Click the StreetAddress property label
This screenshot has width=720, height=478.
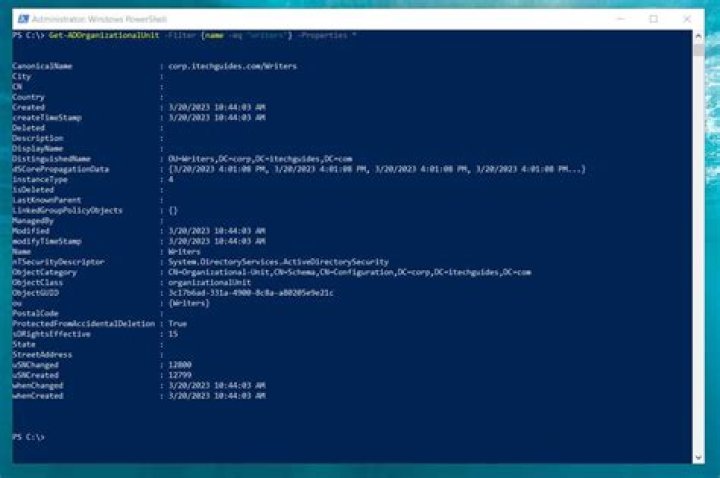coord(42,354)
